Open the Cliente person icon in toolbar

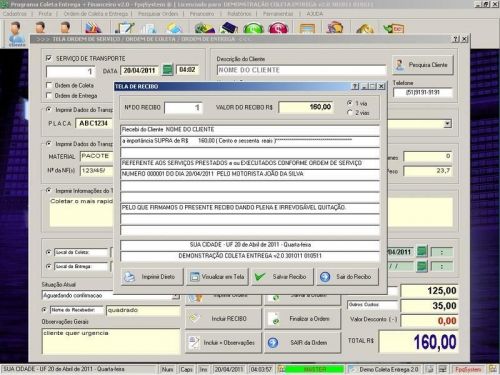[16, 33]
